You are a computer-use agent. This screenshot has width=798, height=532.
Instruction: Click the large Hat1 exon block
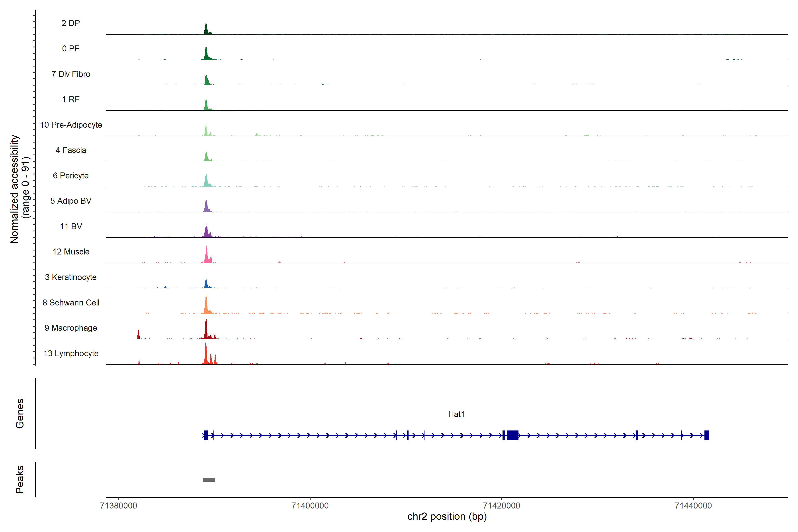point(513,435)
